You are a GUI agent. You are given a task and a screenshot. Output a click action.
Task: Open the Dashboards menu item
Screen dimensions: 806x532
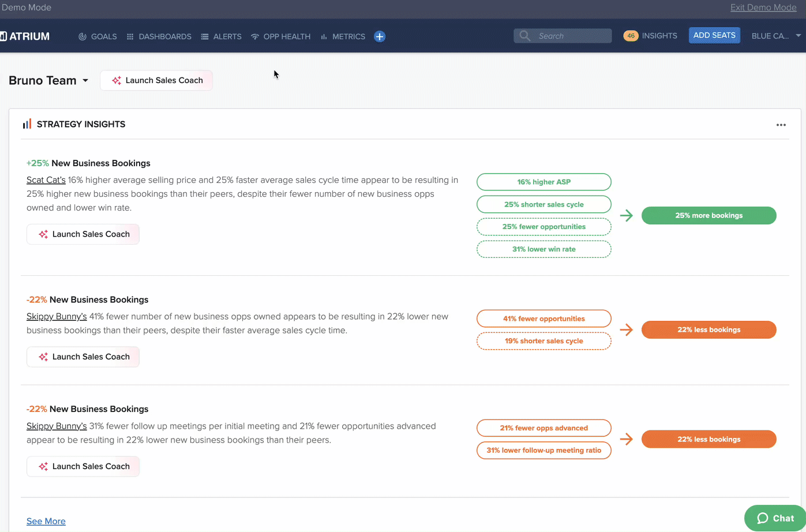pos(159,36)
